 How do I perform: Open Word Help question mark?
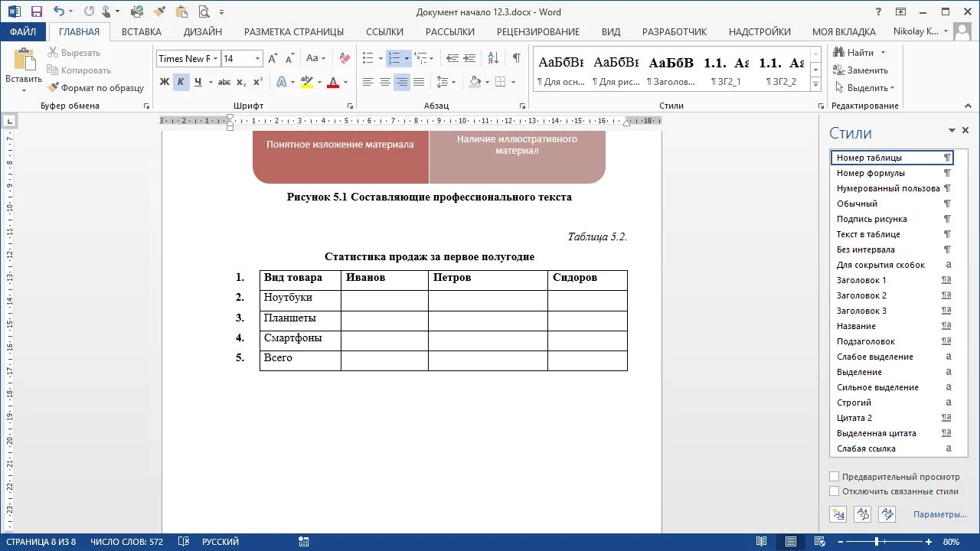878,11
